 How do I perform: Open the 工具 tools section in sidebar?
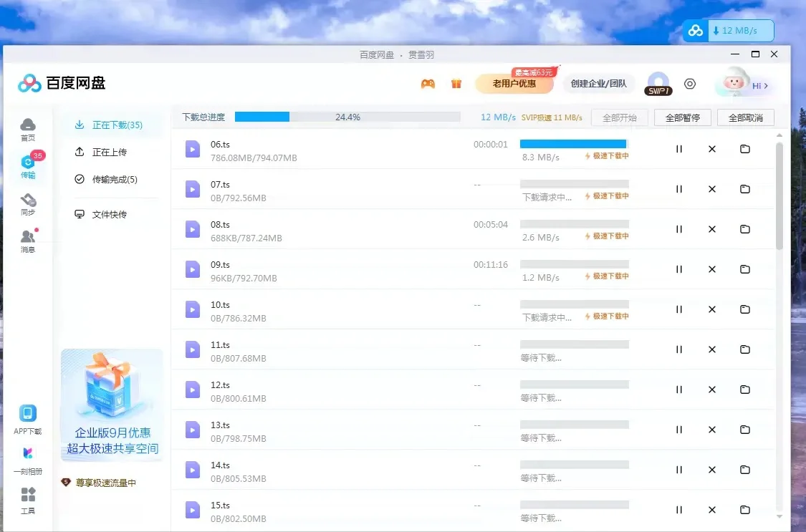click(x=27, y=501)
